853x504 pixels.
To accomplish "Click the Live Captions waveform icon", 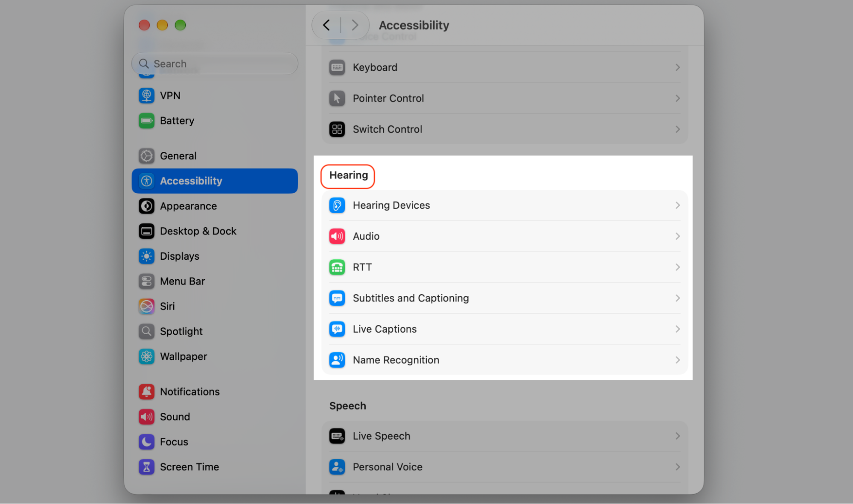I will click(337, 329).
